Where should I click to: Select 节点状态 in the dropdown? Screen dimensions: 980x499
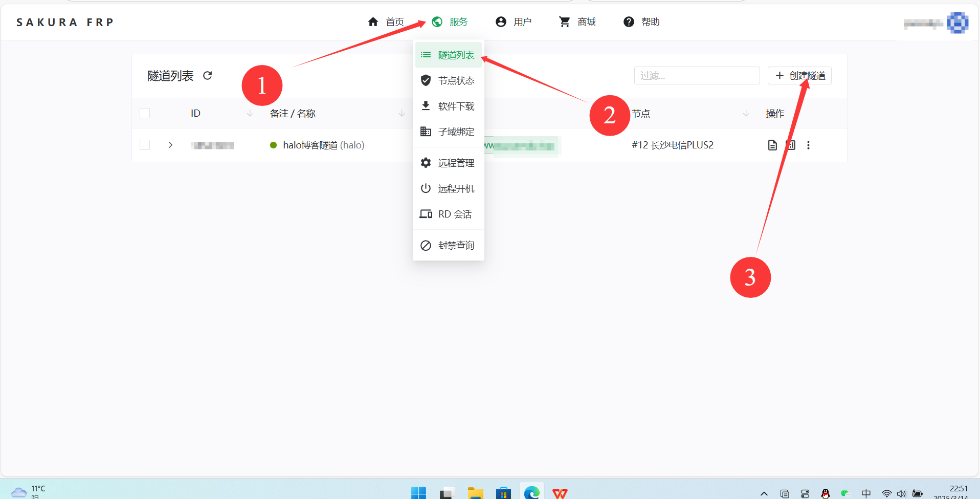point(449,80)
